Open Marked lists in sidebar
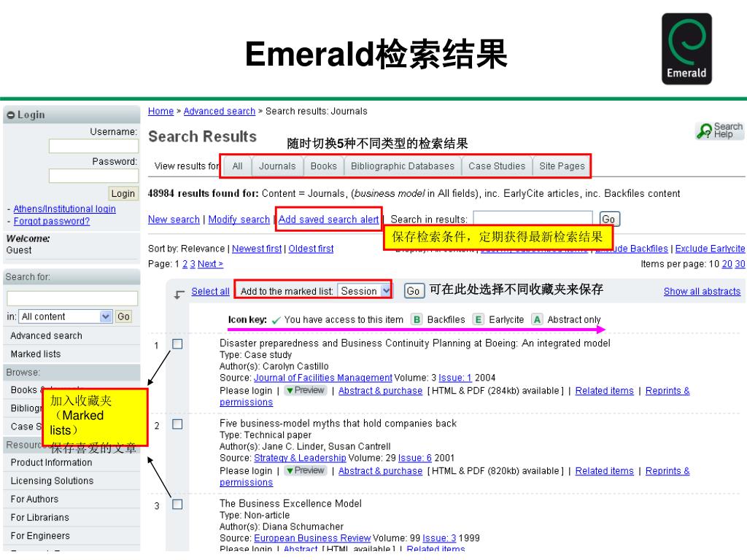This screenshot has width=747, height=560. pos(36,354)
